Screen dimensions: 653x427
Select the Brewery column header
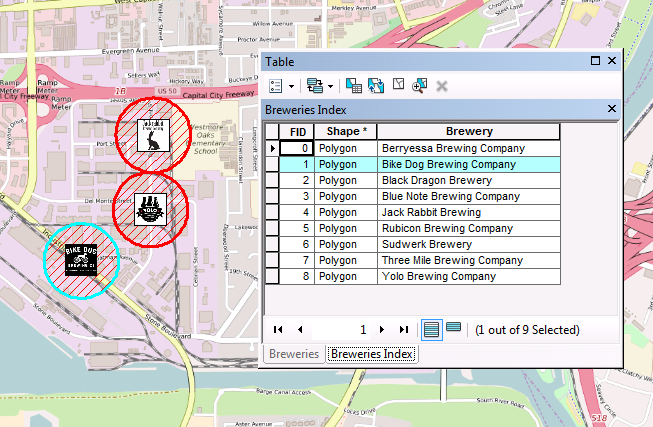coord(469,132)
